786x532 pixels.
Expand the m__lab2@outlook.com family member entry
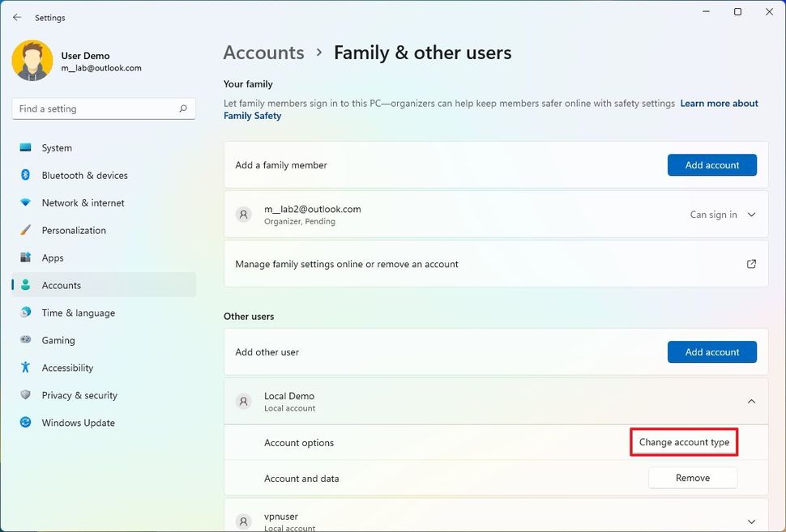751,215
